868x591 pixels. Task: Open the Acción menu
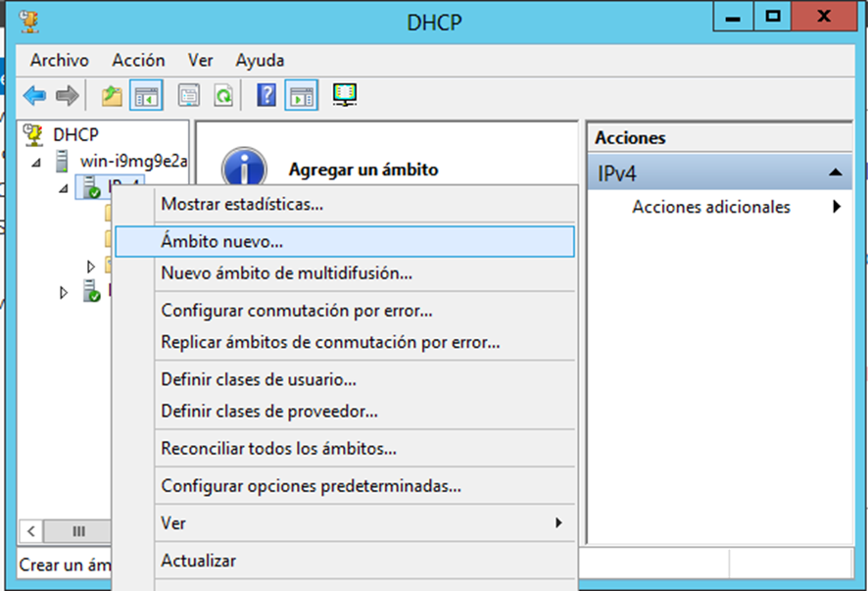click(x=138, y=60)
